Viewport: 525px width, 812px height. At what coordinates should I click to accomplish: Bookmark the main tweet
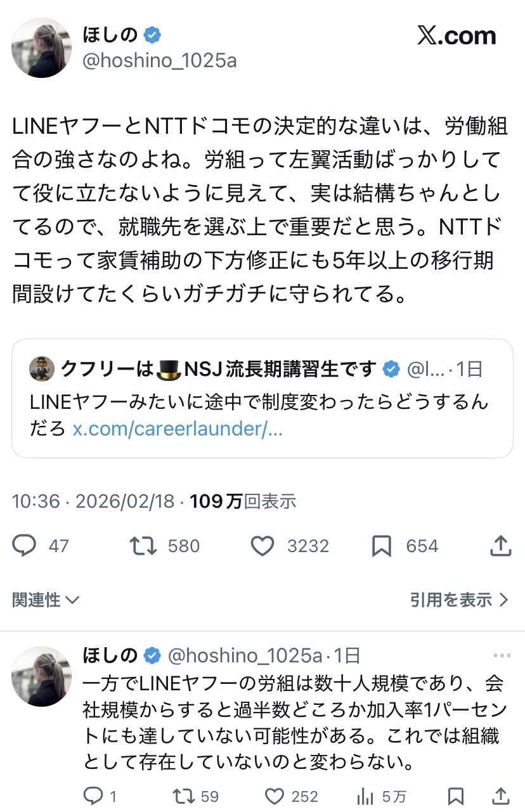pyautogui.click(x=381, y=546)
